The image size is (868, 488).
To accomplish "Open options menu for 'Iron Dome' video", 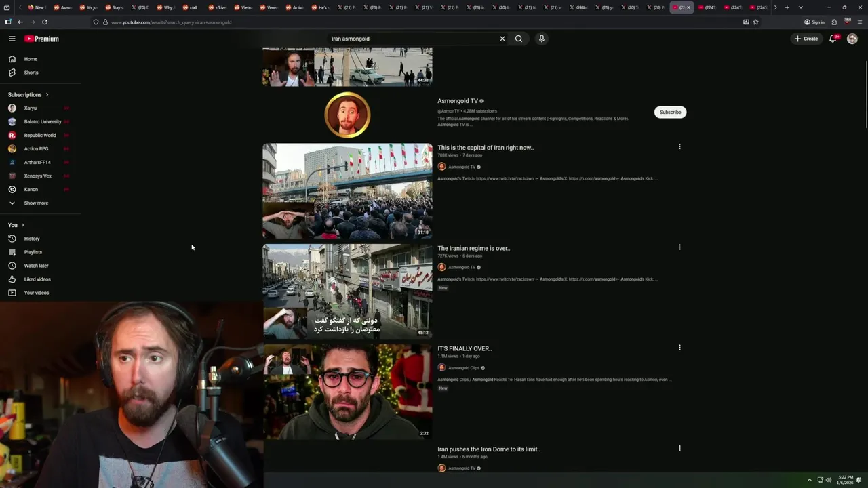I will 679,448.
